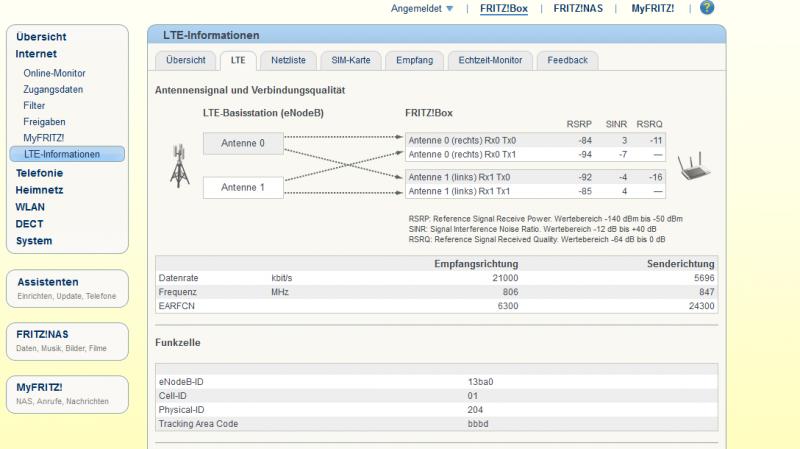Click the LTE base station tower icon
Image resolution: width=800 pixels, height=449 pixels.
[x=179, y=165]
